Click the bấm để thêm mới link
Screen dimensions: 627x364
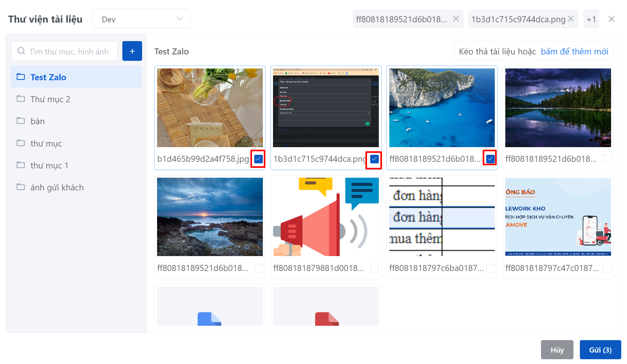pos(574,51)
